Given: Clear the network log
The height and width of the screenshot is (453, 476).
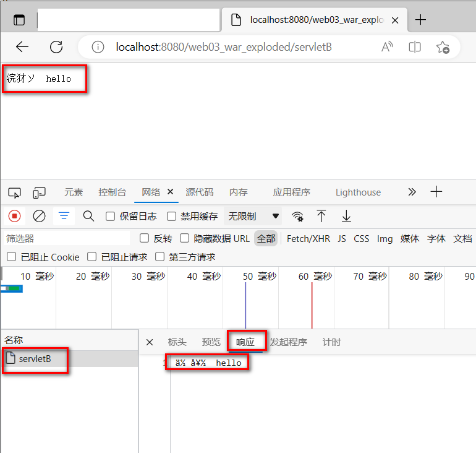Looking at the screenshot, I should pyautogui.click(x=40, y=216).
